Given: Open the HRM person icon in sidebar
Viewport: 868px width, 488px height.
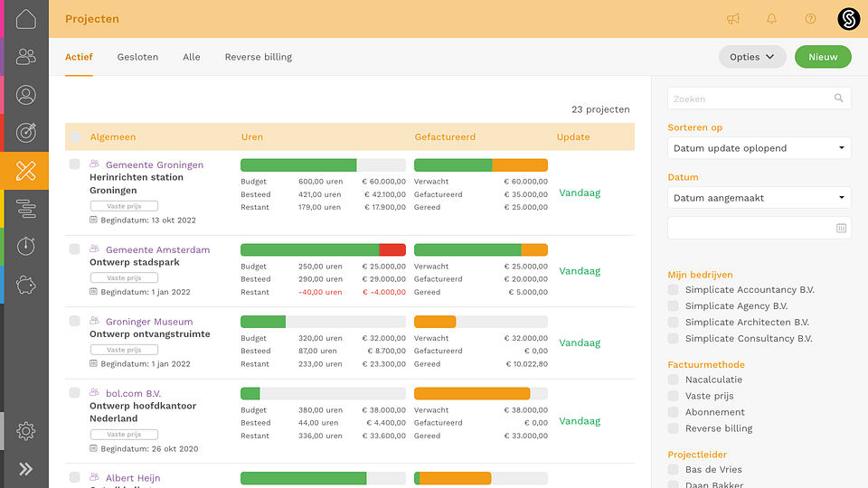Looking at the screenshot, I should (x=26, y=95).
